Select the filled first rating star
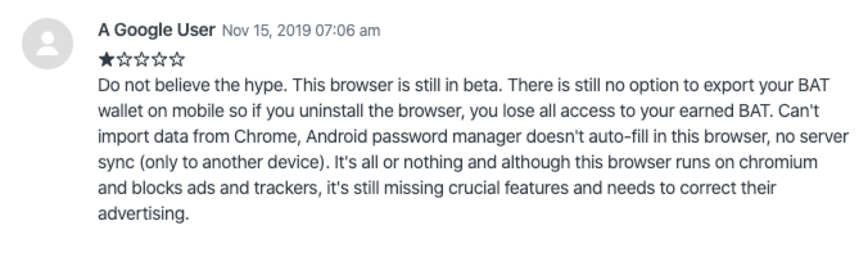Viewport: 868px width, 257px height. (x=105, y=61)
